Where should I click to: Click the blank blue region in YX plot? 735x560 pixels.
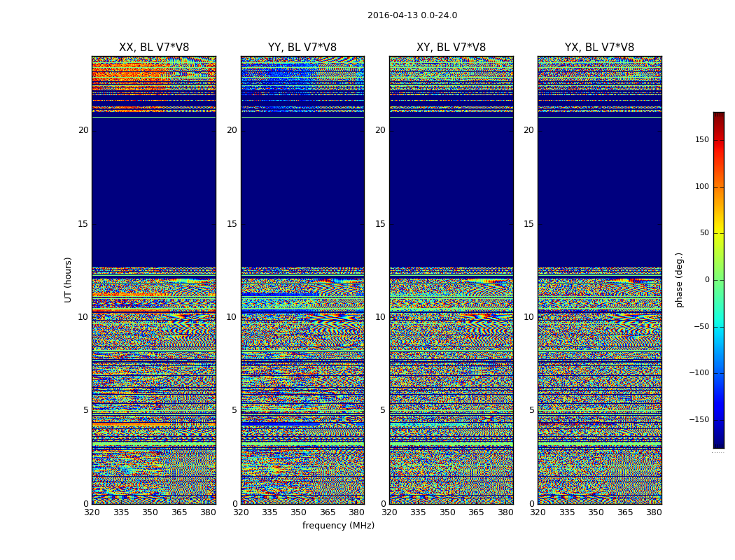point(599,192)
